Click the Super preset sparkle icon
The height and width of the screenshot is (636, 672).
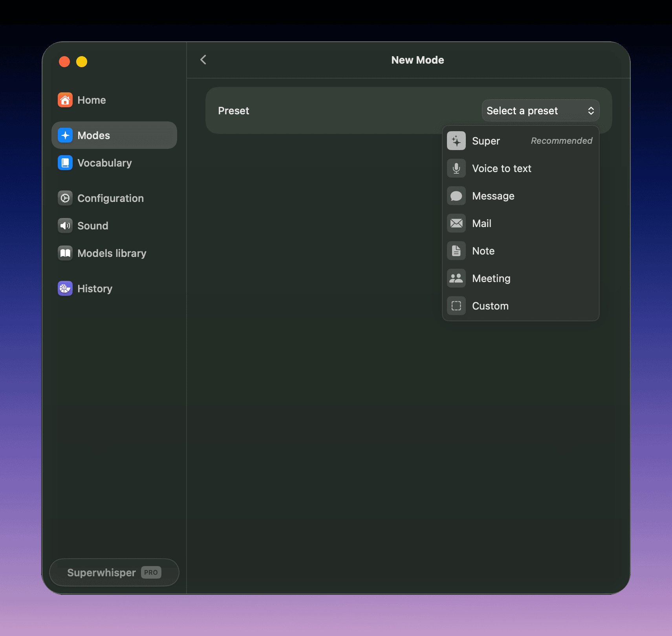pyautogui.click(x=456, y=141)
